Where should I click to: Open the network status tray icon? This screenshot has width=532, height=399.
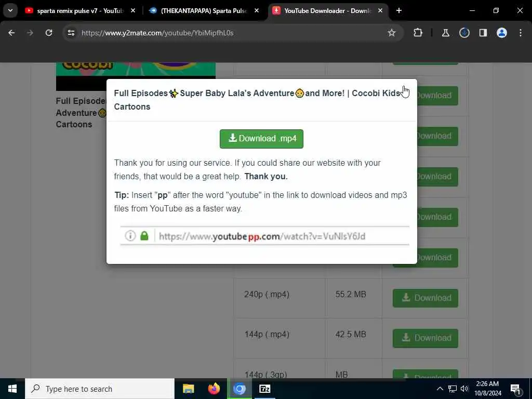click(453, 389)
